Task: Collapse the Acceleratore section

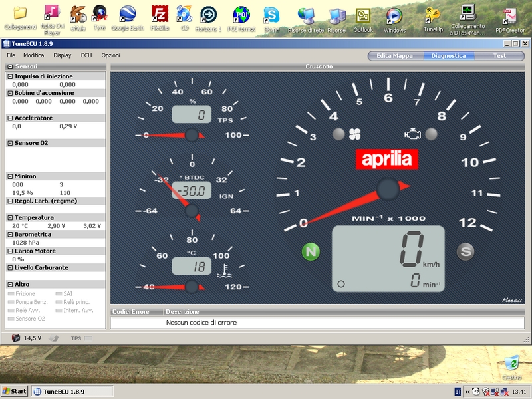Action: click(10, 118)
